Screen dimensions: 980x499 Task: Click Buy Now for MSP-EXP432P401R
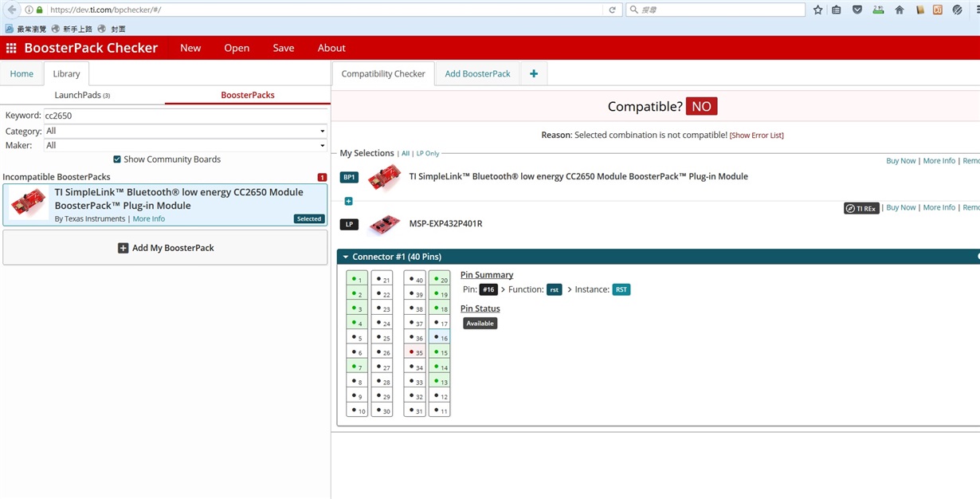pyautogui.click(x=901, y=207)
